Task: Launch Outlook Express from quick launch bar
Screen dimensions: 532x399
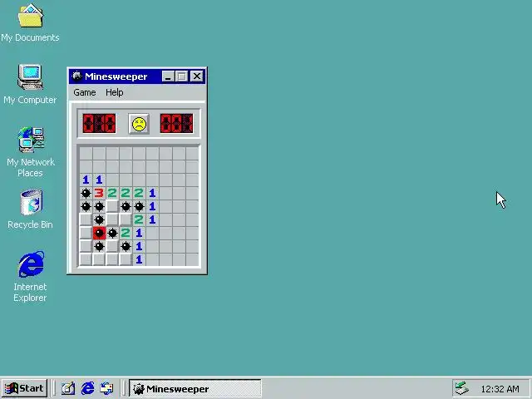Action: click(106, 388)
